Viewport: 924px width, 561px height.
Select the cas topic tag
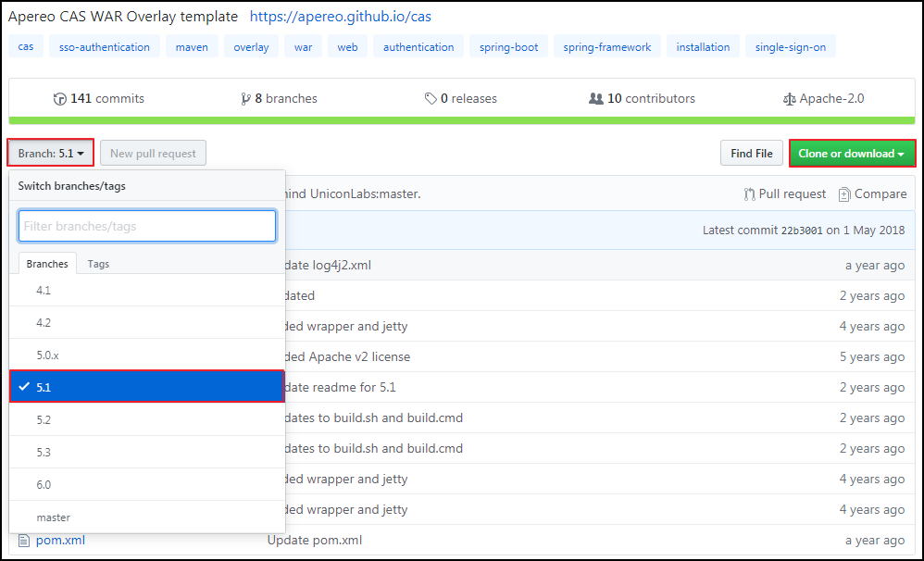(26, 46)
